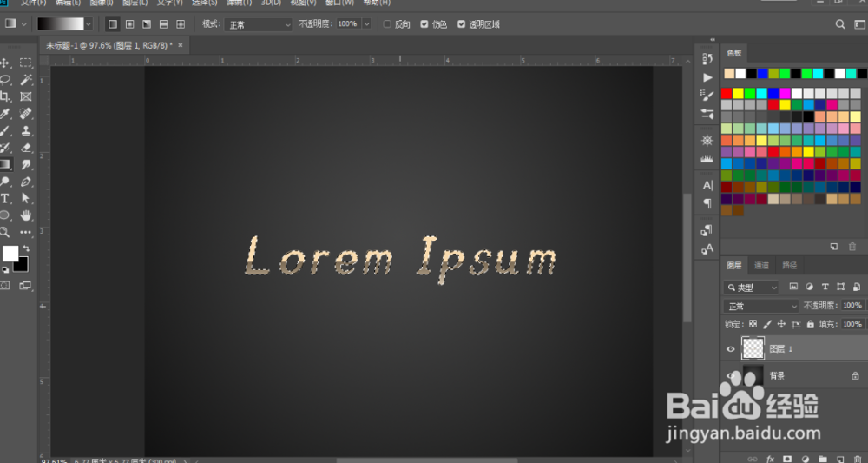Choose Reflected Gradient style

(x=163, y=24)
